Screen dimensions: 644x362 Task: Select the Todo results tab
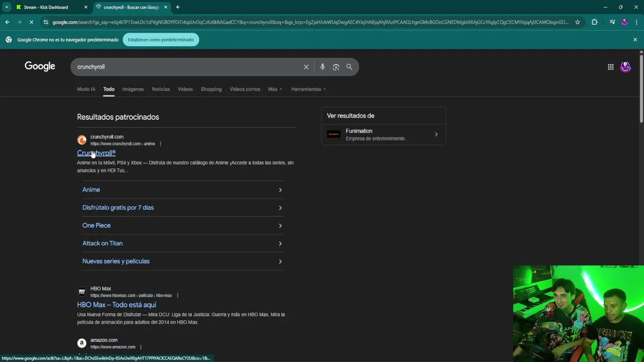point(109,89)
